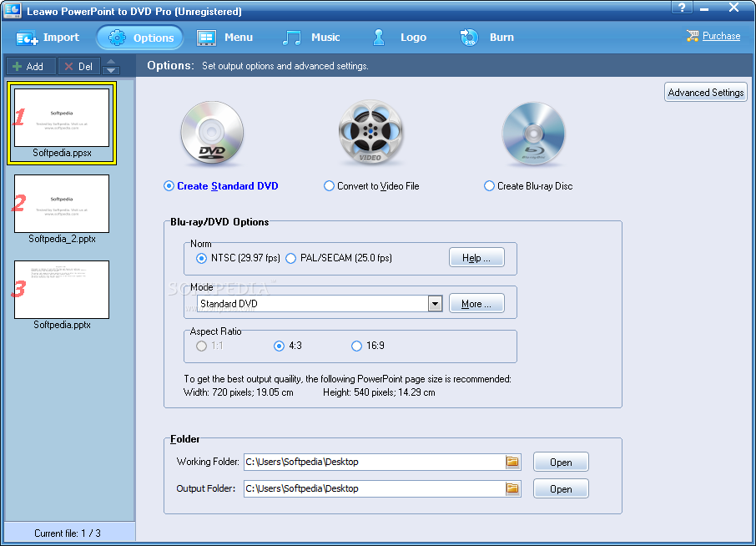The image size is (756, 546).
Task: Open the Purchase link
Action: tap(721, 36)
